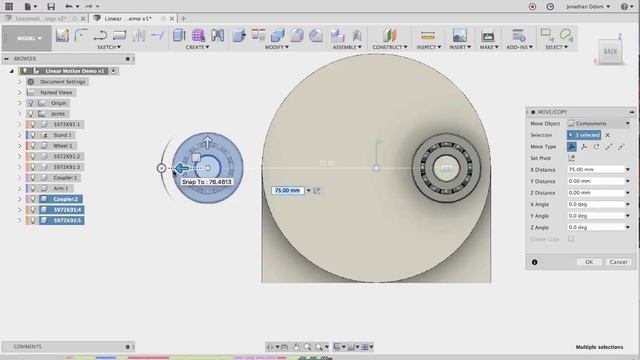This screenshot has width=640, height=360.
Task: Click the Change Parameters table icon
Action: pos(258,36)
